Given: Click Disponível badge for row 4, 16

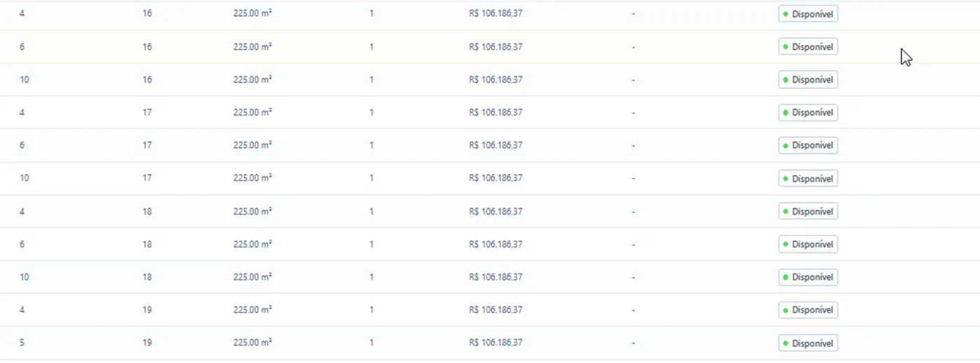Looking at the screenshot, I should [x=808, y=14].
